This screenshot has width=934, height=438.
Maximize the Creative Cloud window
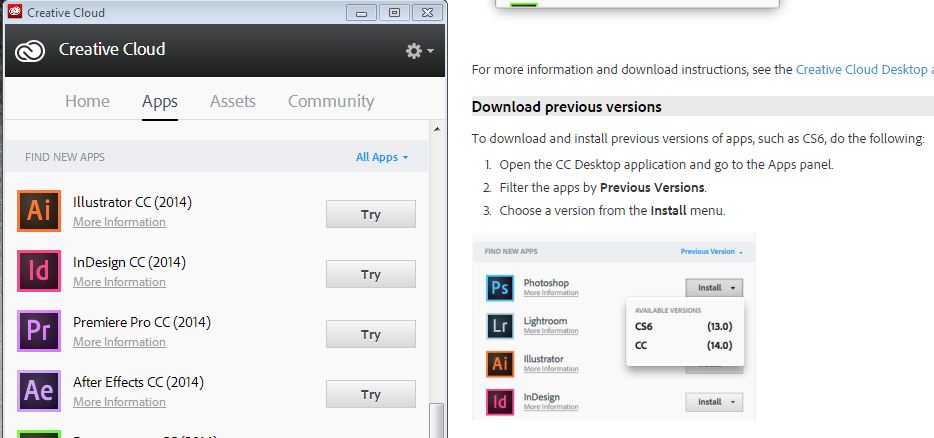click(394, 12)
